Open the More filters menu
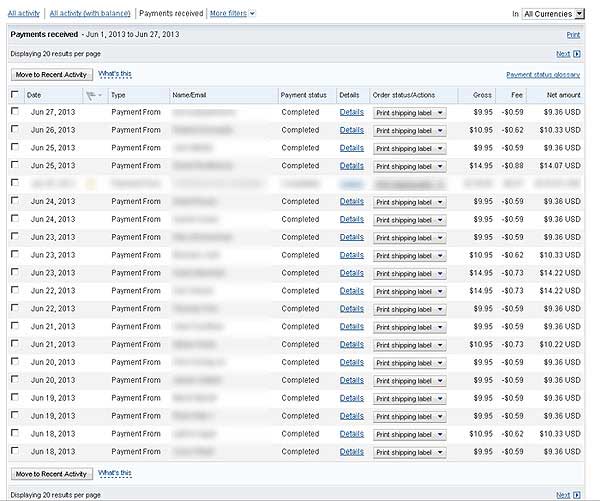 coord(227,14)
